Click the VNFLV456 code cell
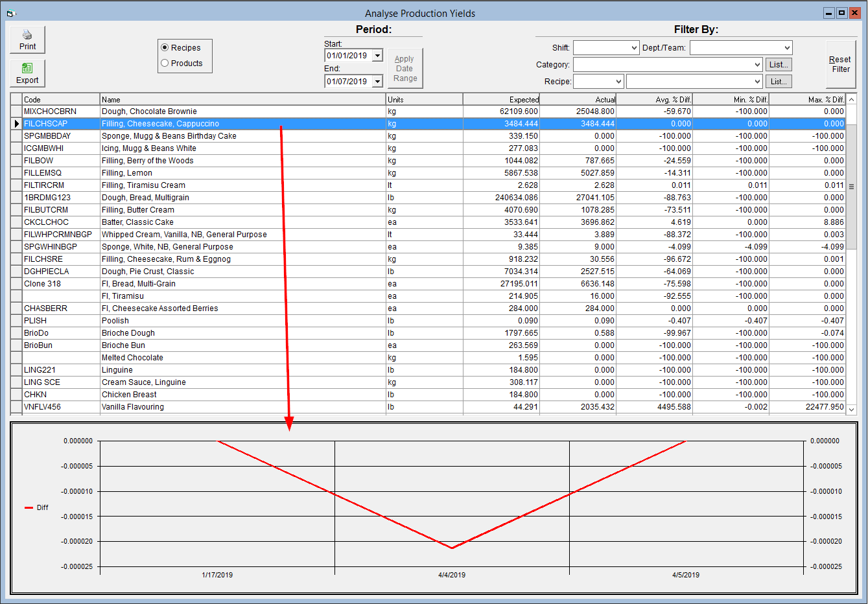The height and width of the screenshot is (604, 868). (x=61, y=407)
